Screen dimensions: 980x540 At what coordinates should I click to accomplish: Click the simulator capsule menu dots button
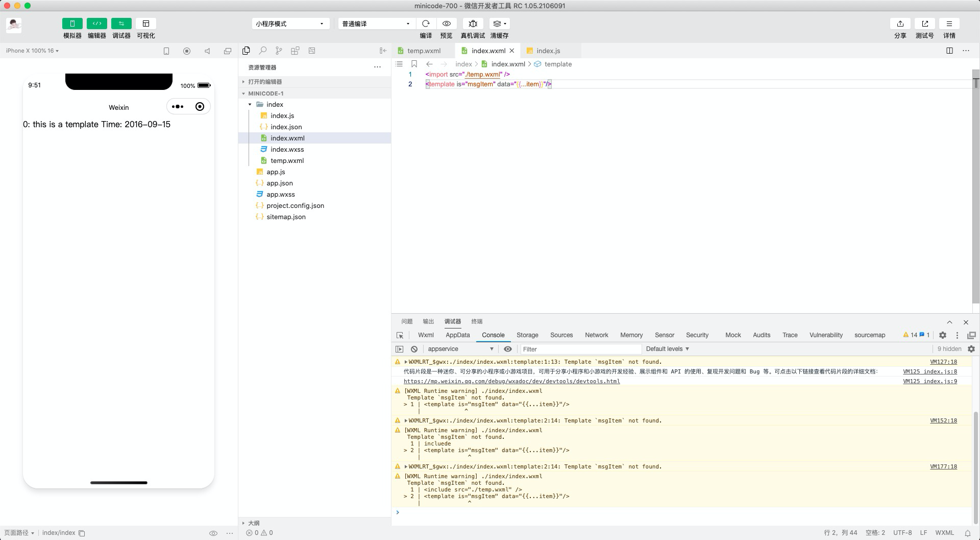[x=178, y=106]
